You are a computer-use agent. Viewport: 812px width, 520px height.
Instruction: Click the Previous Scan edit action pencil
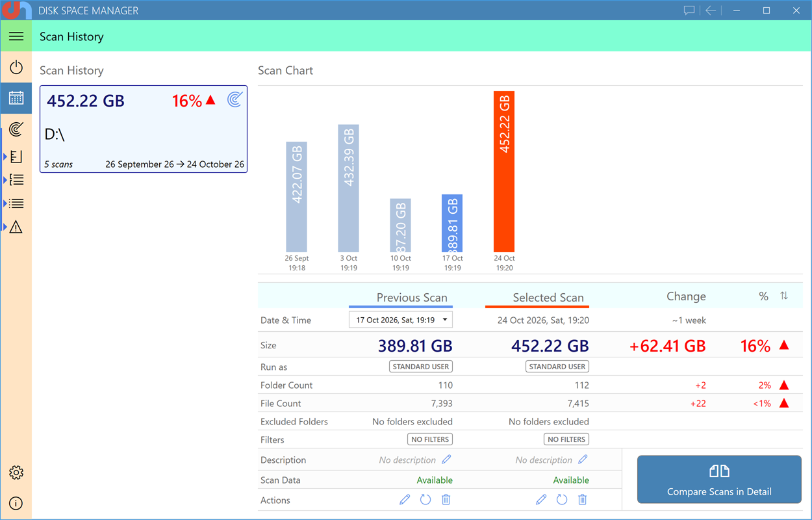(405, 500)
